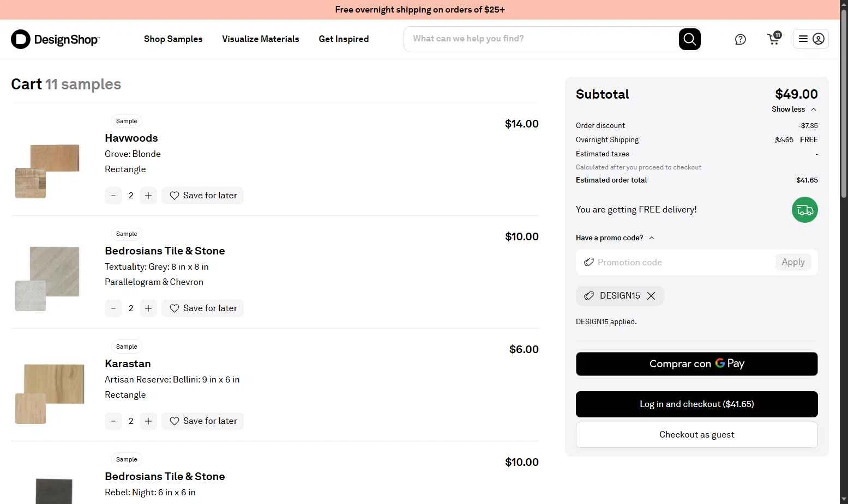Focus the Promotion code input field
Image resolution: width=848 pixels, height=504 pixels.
tap(684, 262)
